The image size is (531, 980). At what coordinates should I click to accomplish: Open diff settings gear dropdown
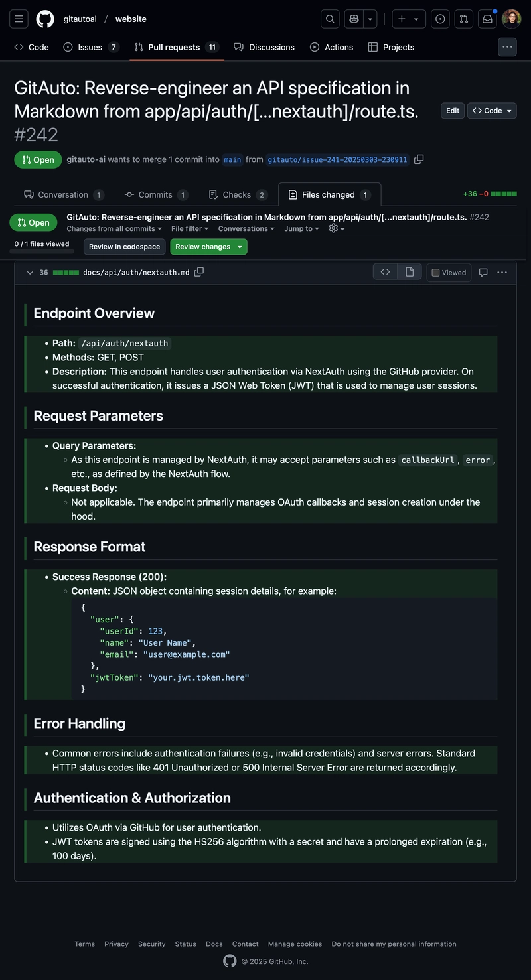pos(337,228)
